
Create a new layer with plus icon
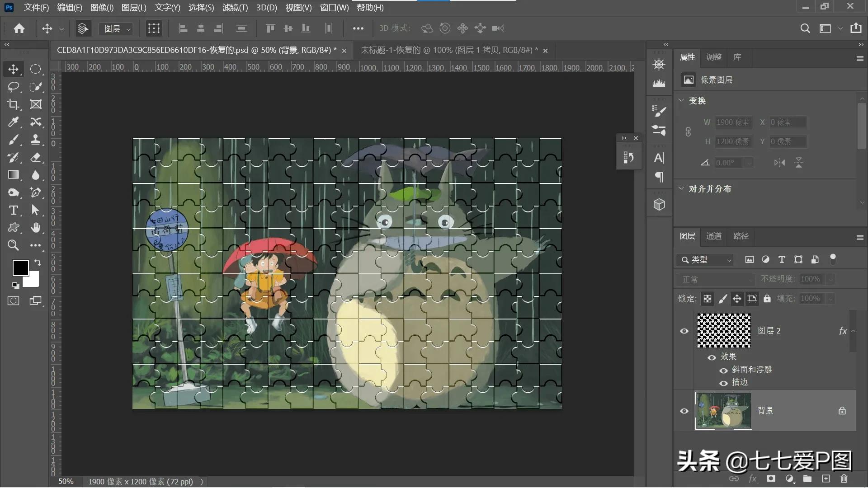point(826,479)
